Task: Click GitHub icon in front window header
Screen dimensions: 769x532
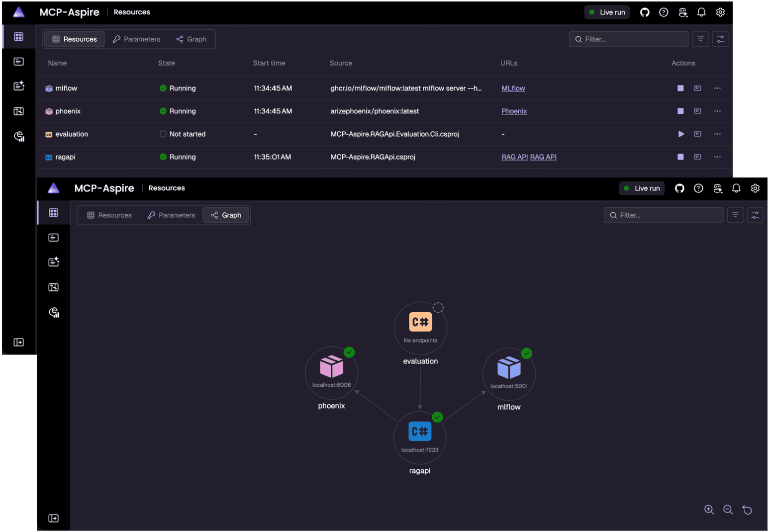Action: tap(679, 188)
